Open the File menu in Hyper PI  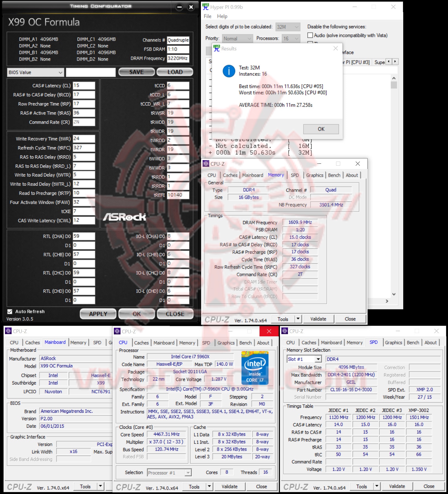[208, 16]
